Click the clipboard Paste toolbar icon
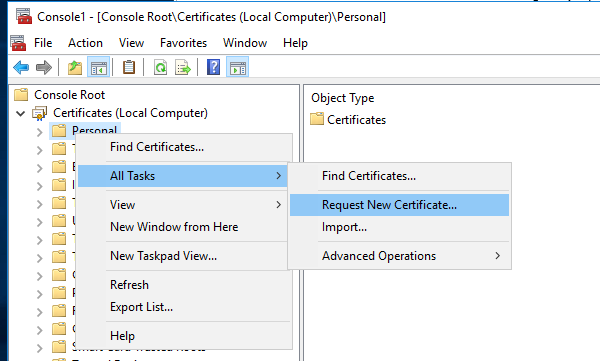Viewport: 600px width, 361px height. [x=129, y=67]
